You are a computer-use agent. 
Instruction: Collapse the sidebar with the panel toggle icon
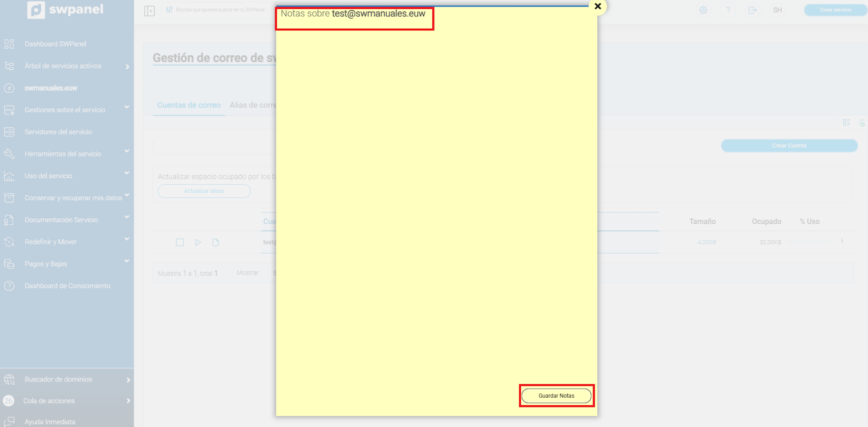150,11
